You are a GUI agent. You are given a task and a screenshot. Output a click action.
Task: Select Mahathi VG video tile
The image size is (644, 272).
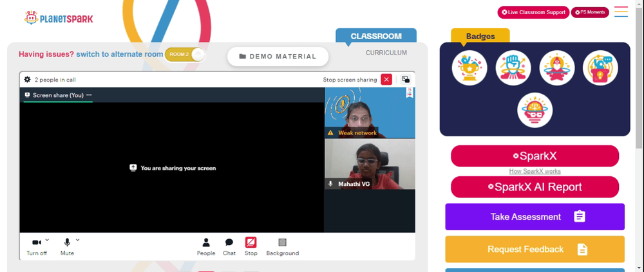[370, 164]
